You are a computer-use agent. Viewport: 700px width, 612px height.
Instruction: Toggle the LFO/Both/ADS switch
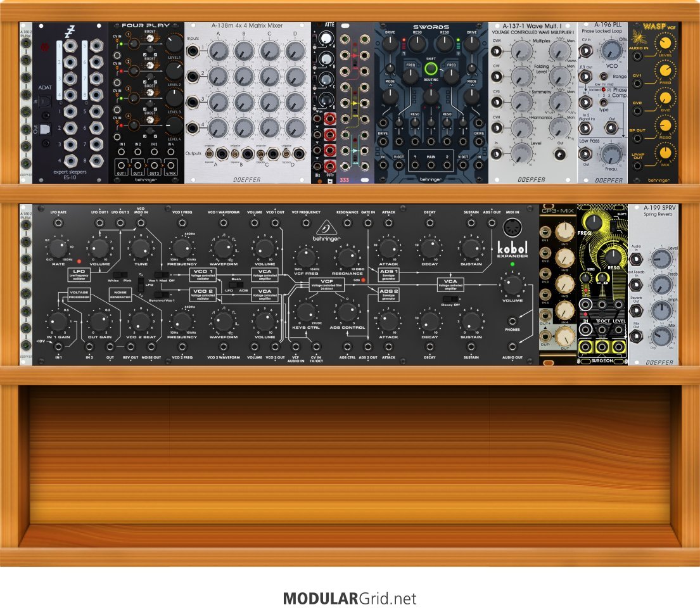click(236, 284)
